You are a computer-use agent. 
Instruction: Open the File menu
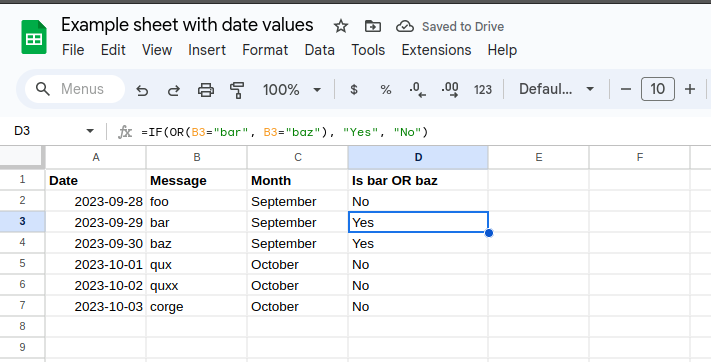click(x=73, y=50)
